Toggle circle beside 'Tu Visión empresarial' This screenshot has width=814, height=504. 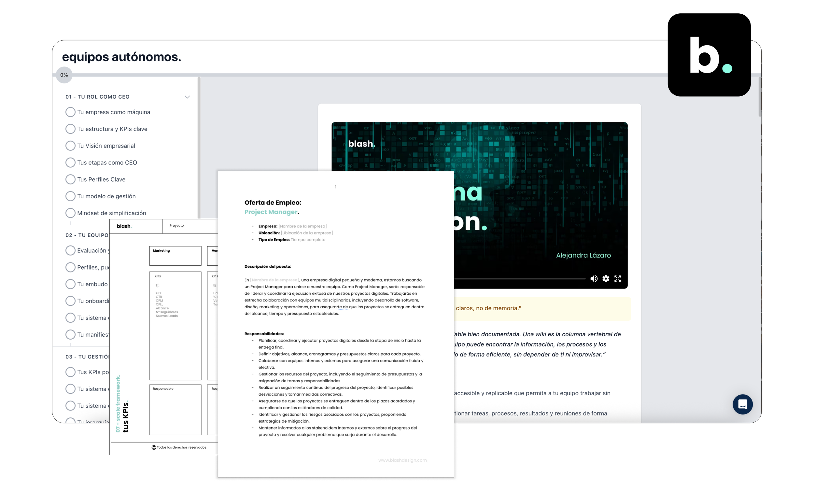70,146
